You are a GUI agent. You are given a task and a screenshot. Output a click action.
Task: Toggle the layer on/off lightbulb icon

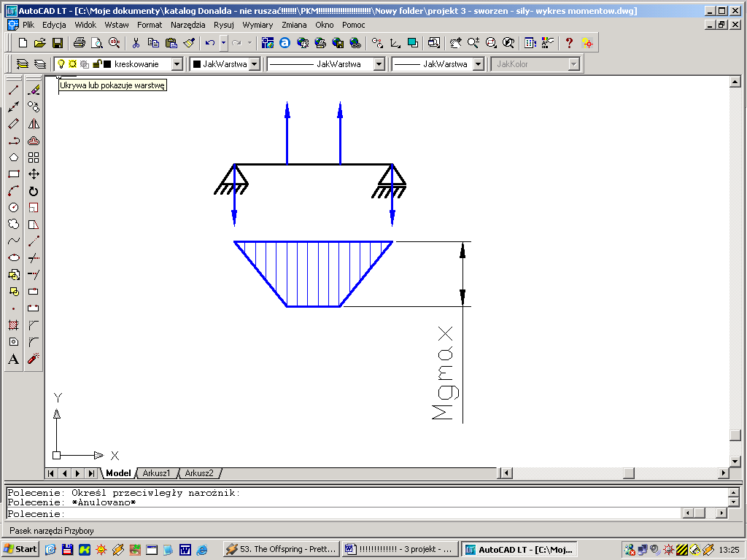point(61,64)
